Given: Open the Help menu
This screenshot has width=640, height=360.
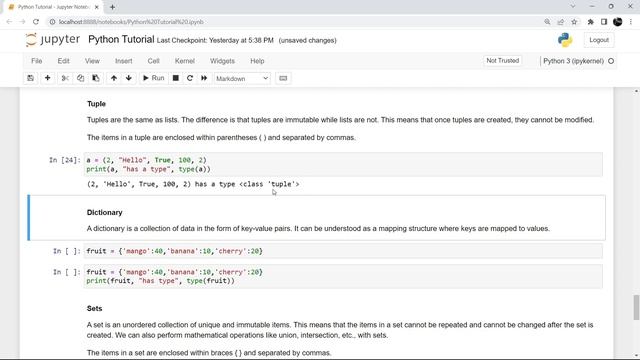Looking at the screenshot, I should pyautogui.click(x=257, y=61).
